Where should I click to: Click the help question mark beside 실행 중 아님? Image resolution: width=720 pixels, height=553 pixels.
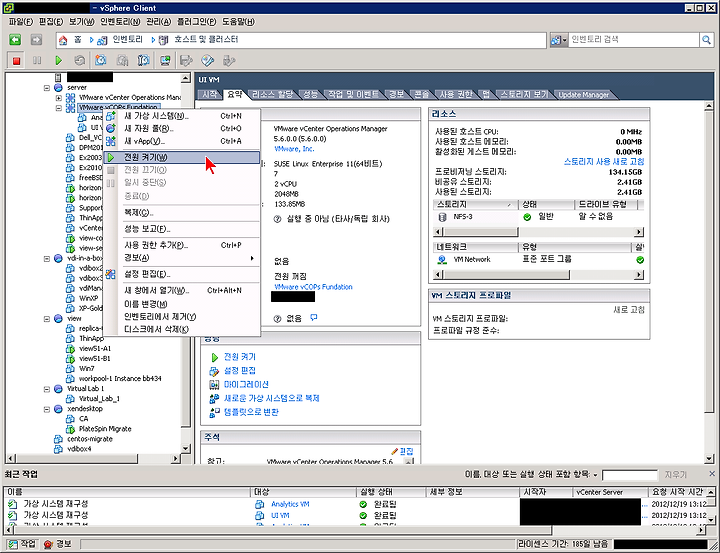tap(277, 219)
